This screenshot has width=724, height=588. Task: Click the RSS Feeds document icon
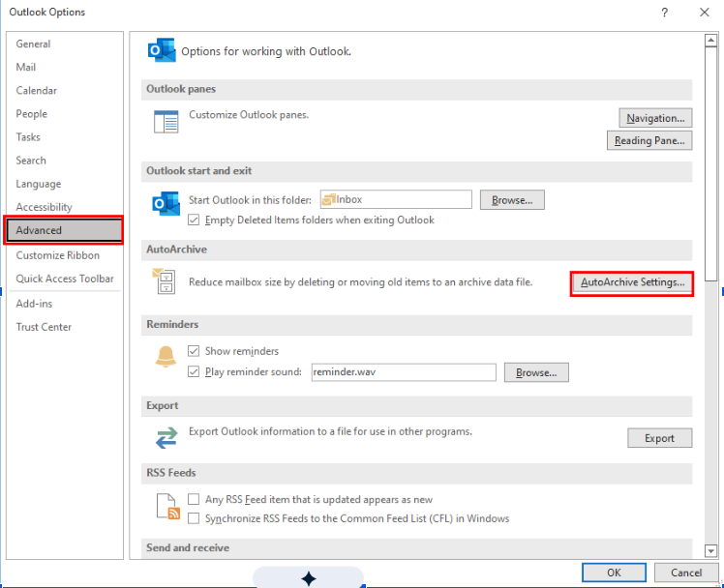(x=167, y=507)
